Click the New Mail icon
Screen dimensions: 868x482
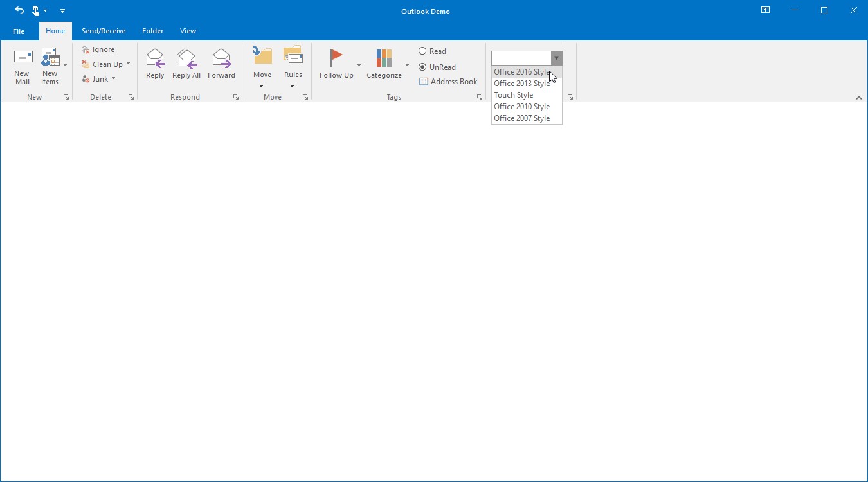tap(22, 58)
